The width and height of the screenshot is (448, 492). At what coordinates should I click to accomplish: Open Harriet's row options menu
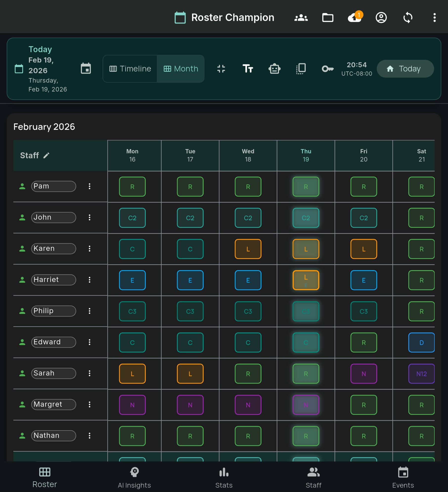(90, 280)
